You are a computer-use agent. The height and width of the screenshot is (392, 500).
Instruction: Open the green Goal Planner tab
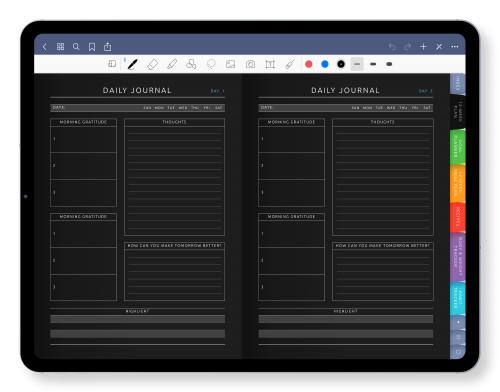458,147
